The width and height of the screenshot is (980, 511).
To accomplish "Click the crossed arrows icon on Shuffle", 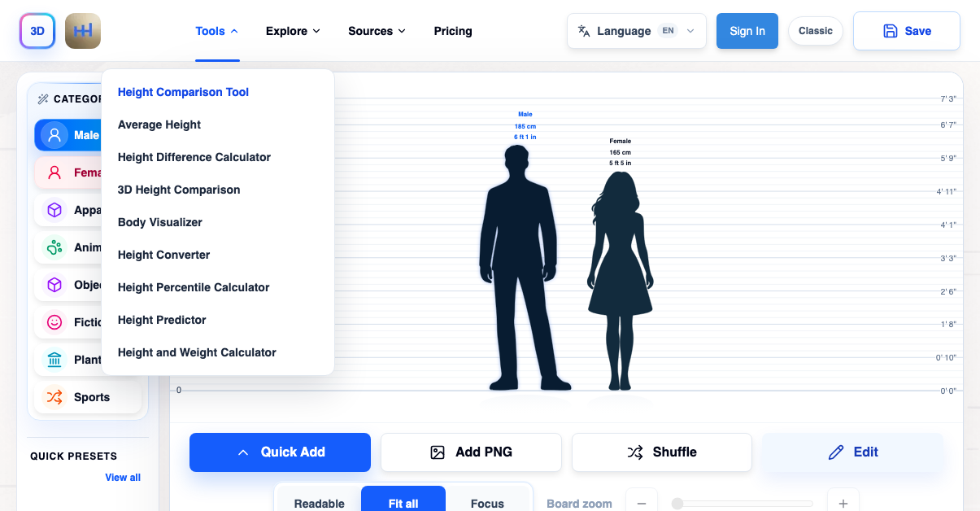I will tap(635, 452).
